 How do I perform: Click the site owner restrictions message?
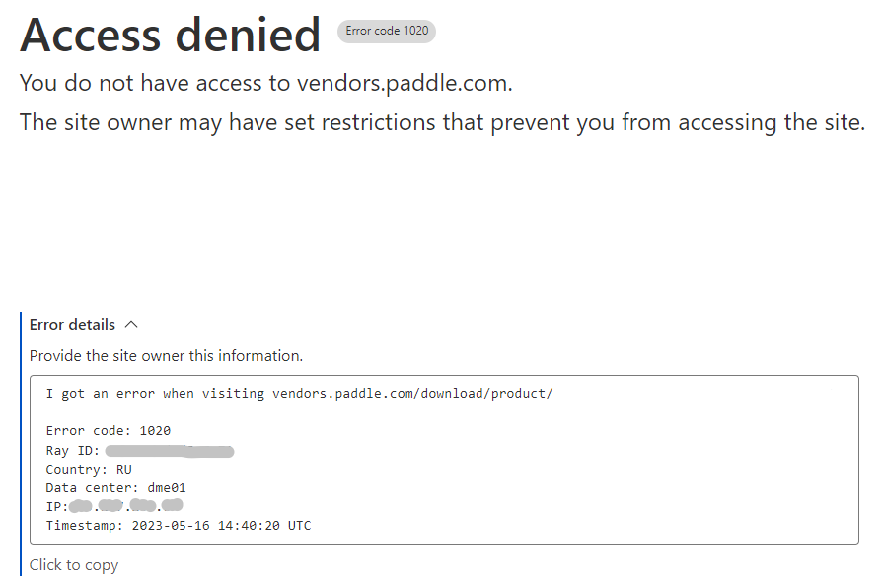click(x=442, y=122)
